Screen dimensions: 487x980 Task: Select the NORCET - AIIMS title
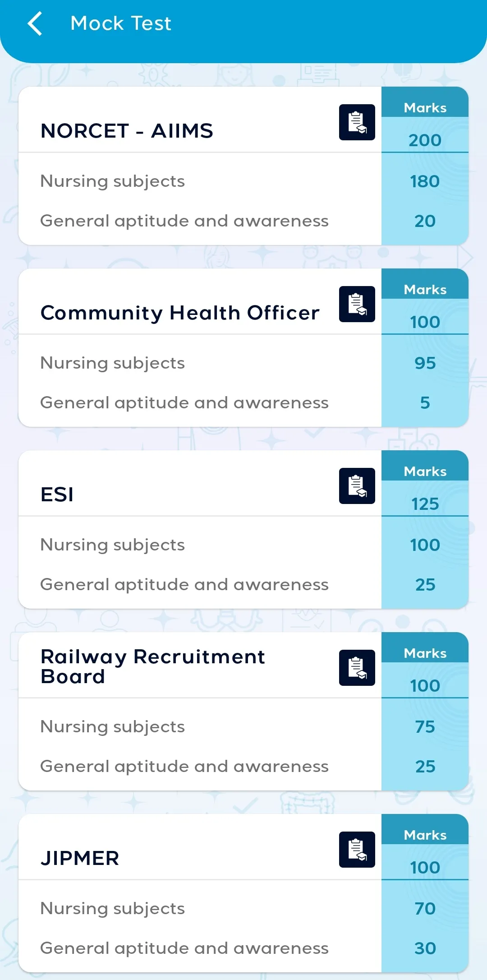(127, 131)
